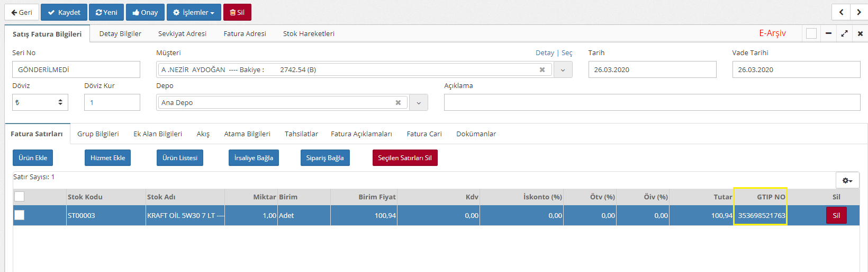Click the Kaydet save button
The image size is (868, 272).
click(64, 12)
